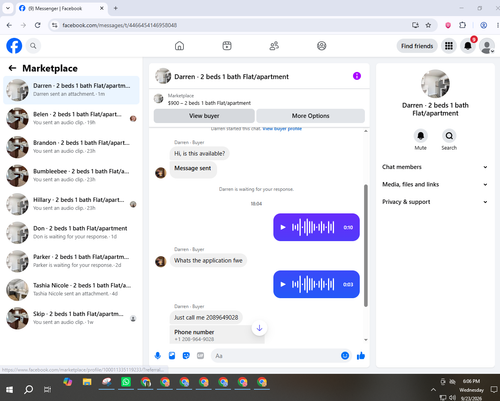Open the Friends icon in top navigation
Screen dimensions: 500x401
click(x=274, y=46)
